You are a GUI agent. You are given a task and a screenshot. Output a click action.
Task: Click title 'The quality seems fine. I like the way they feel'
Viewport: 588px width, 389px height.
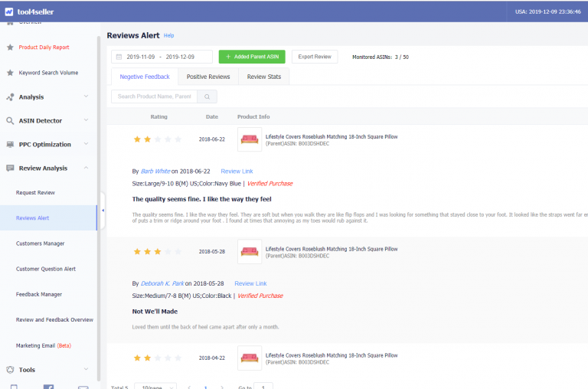(202, 200)
